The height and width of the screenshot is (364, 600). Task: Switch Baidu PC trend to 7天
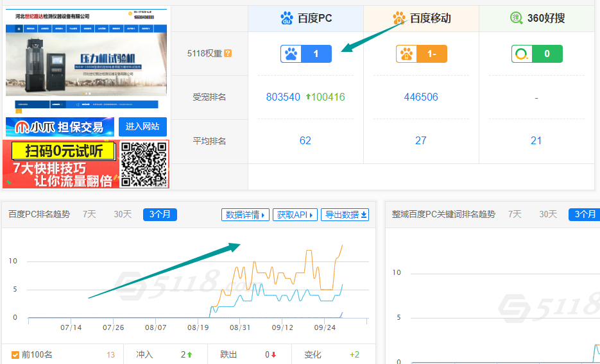tap(89, 215)
